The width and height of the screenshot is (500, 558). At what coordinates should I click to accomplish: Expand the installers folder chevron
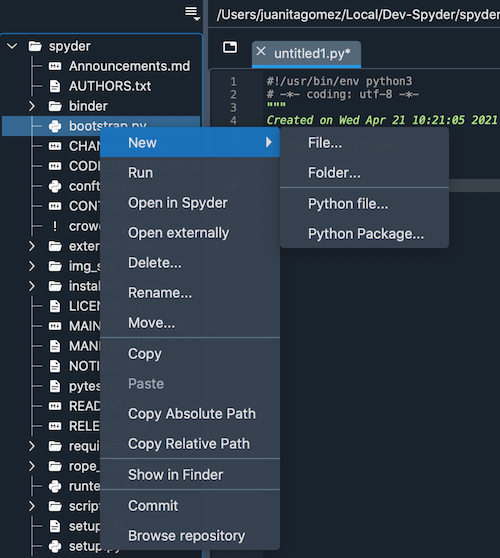click(x=32, y=286)
